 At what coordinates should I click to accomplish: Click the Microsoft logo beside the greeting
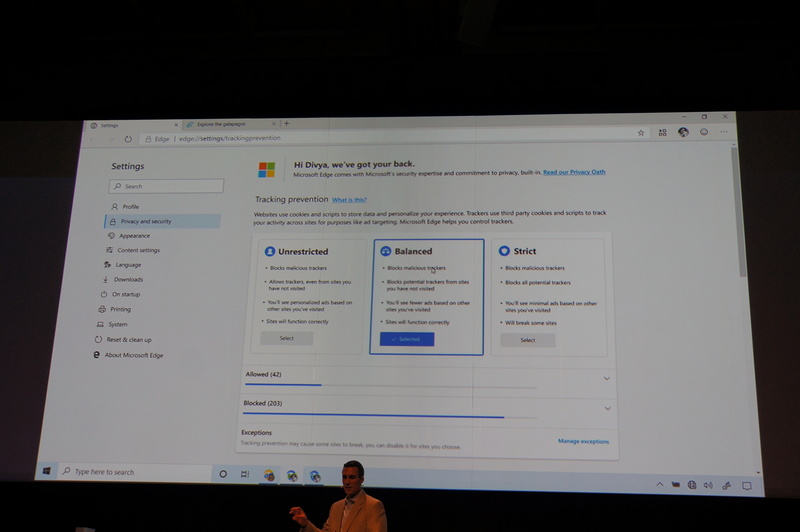266,169
